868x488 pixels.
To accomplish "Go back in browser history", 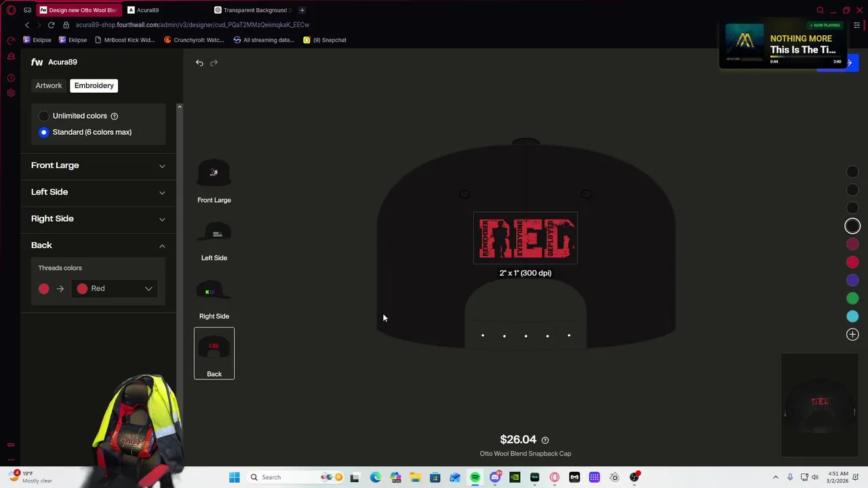I will [x=27, y=25].
